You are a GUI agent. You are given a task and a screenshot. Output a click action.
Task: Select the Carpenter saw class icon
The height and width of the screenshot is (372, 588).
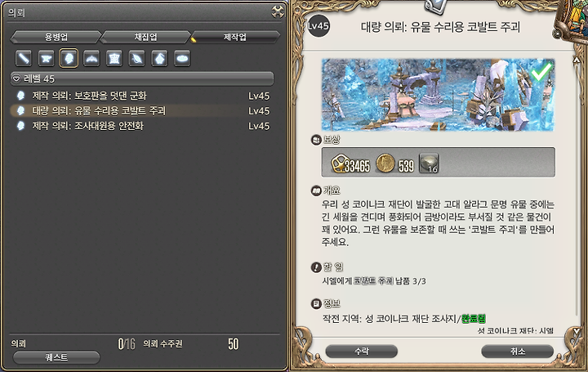click(23, 59)
